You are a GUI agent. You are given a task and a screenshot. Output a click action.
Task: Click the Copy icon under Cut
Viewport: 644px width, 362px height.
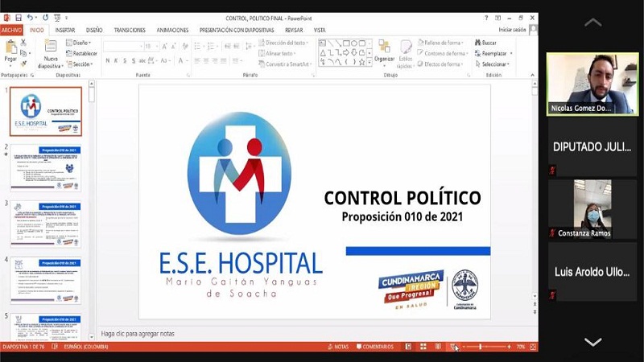click(x=23, y=53)
